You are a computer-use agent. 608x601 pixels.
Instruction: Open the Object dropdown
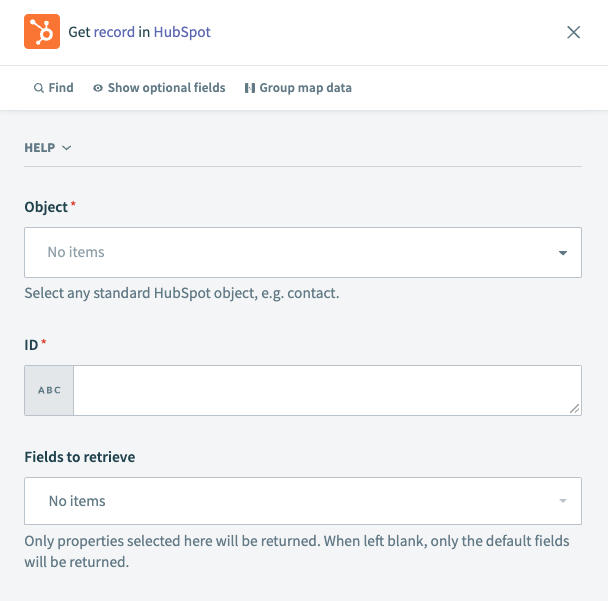302,252
